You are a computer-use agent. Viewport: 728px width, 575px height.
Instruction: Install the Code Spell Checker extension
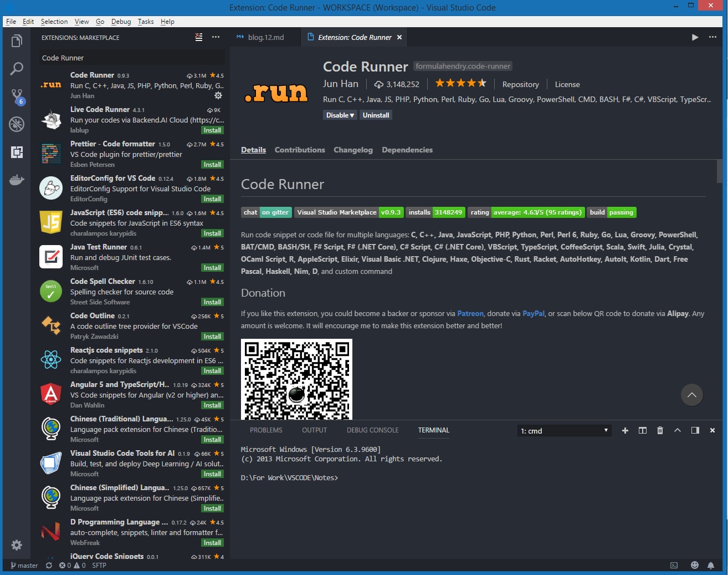(212, 302)
